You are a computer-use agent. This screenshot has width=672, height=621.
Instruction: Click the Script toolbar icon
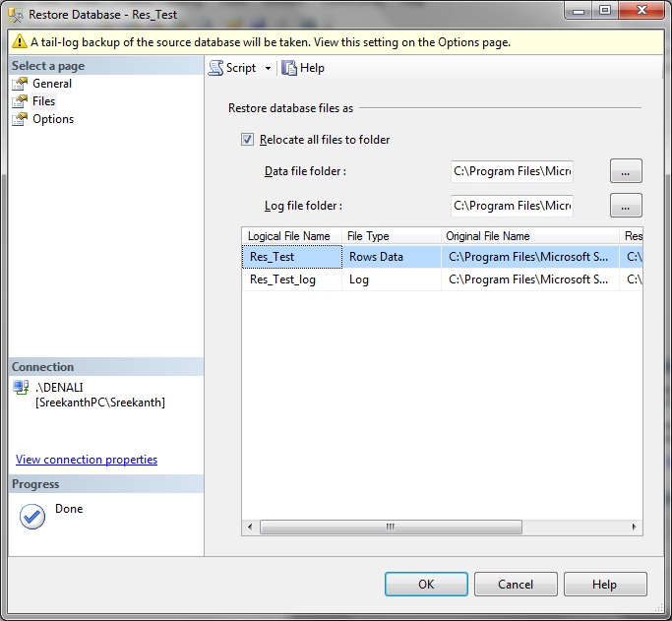tap(216, 68)
